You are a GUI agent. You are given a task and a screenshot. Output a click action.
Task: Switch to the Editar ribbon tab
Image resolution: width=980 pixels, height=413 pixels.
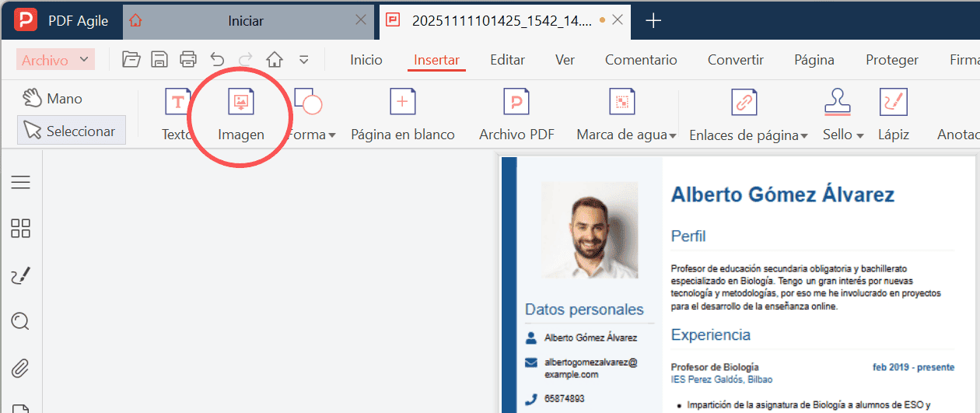click(x=507, y=60)
